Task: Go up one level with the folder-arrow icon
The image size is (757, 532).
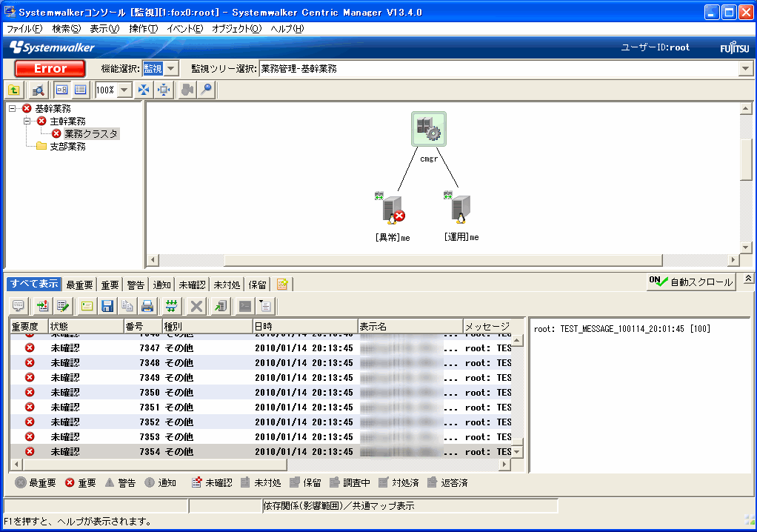Action: (14, 90)
